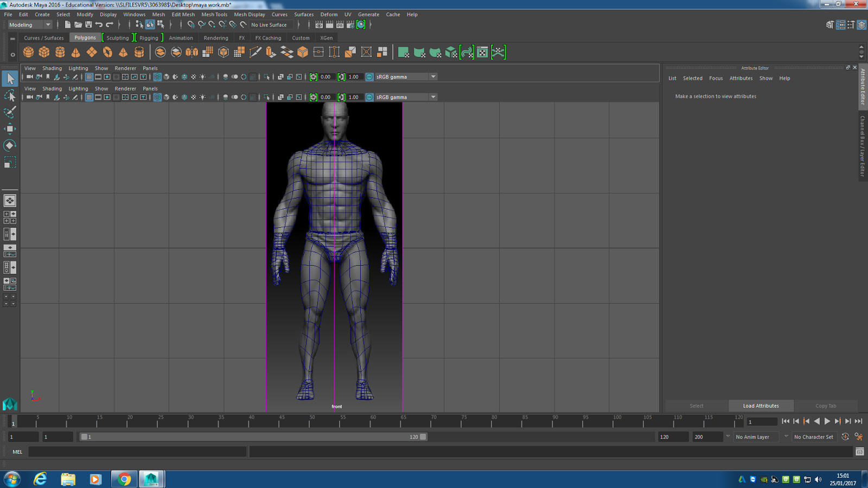This screenshot has height=488, width=868.
Task: Switch to the Rendering shelf tab
Action: 215,37
